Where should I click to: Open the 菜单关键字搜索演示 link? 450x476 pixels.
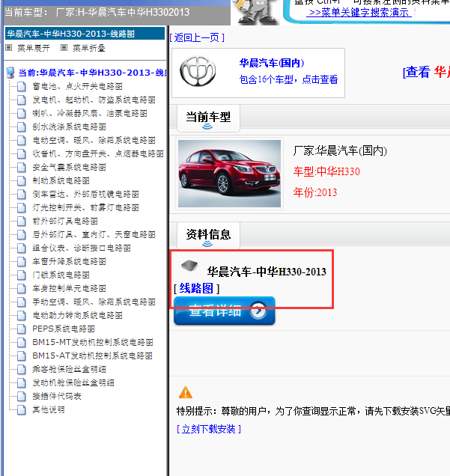(359, 13)
